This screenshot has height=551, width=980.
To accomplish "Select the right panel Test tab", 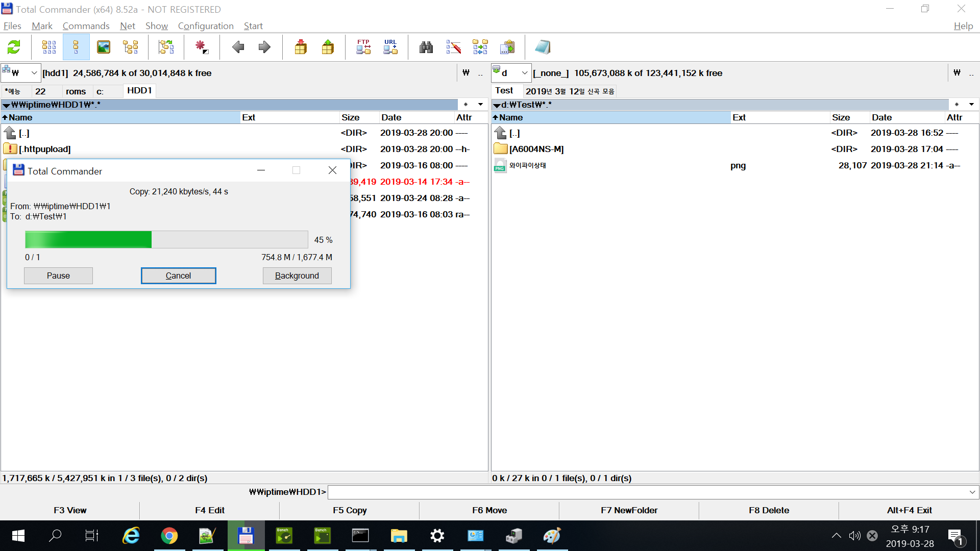I will click(504, 91).
